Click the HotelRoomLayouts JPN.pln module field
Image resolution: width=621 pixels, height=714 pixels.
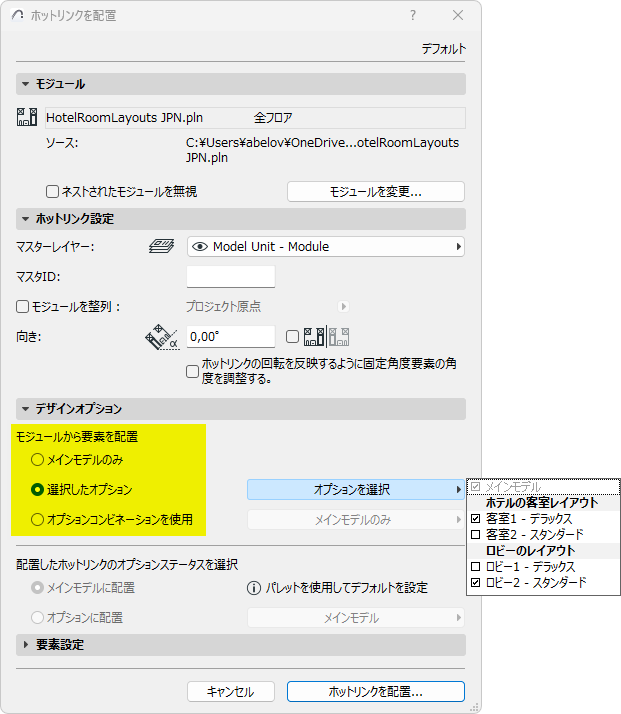[x=255, y=117]
